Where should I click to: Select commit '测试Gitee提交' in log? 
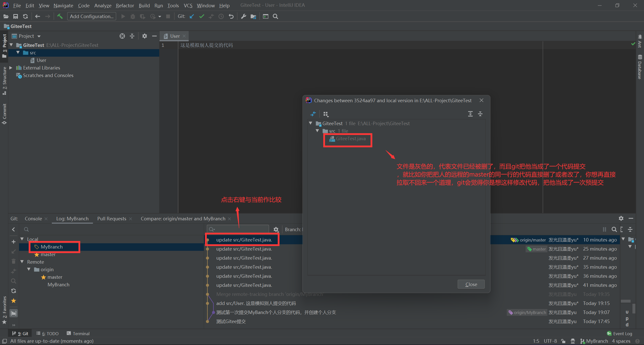231,321
